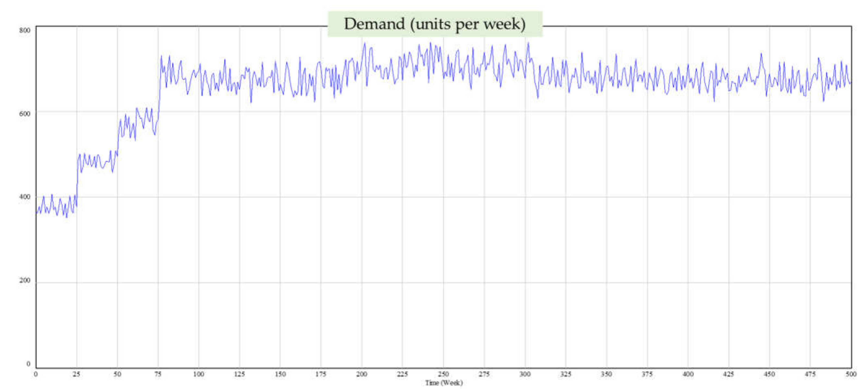Select the 175 week tick label
The height and width of the screenshot is (389, 868).
pyautogui.click(x=321, y=374)
